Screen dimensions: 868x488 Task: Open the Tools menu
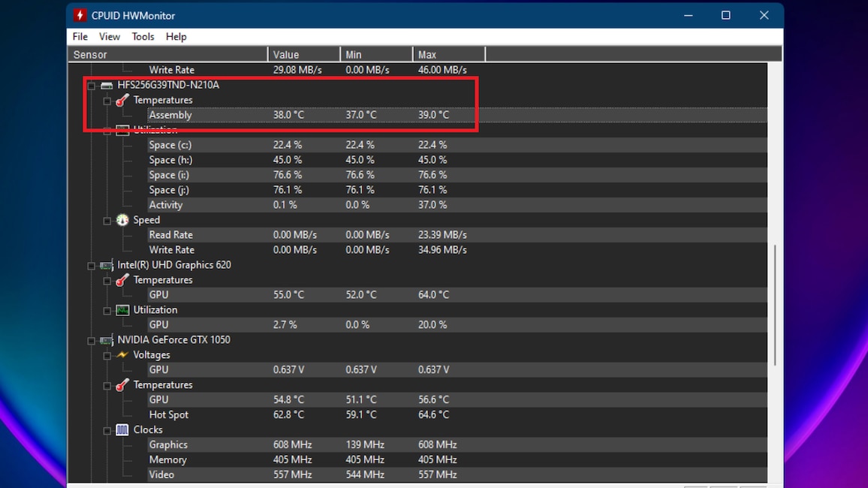click(x=143, y=37)
